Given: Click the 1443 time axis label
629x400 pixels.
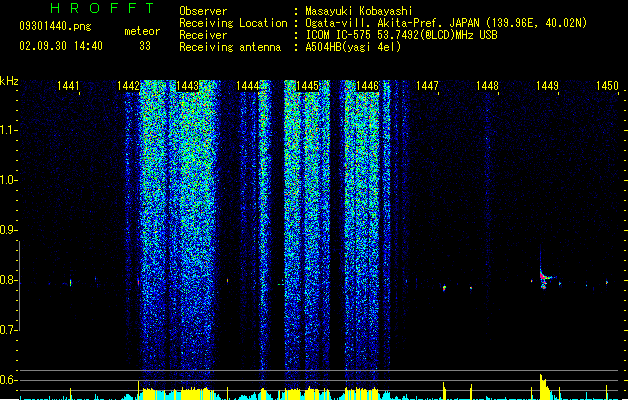Looking at the screenshot, I should click(187, 86).
